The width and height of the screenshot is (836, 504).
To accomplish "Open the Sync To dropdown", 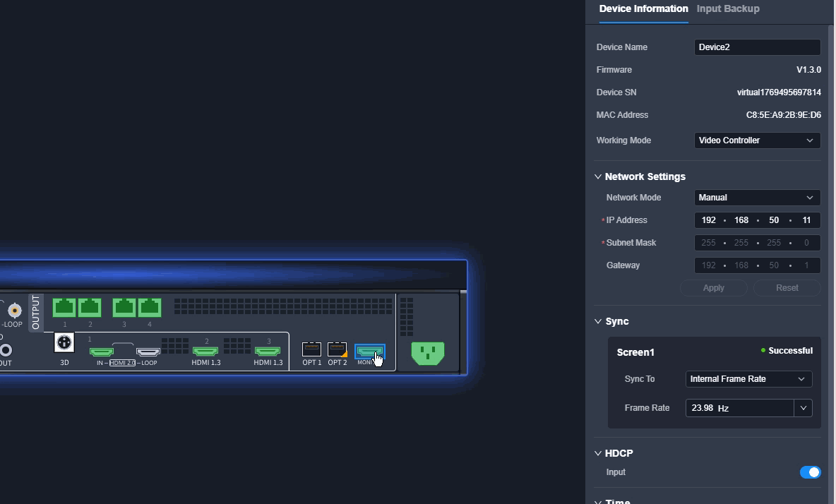I will [x=748, y=379].
